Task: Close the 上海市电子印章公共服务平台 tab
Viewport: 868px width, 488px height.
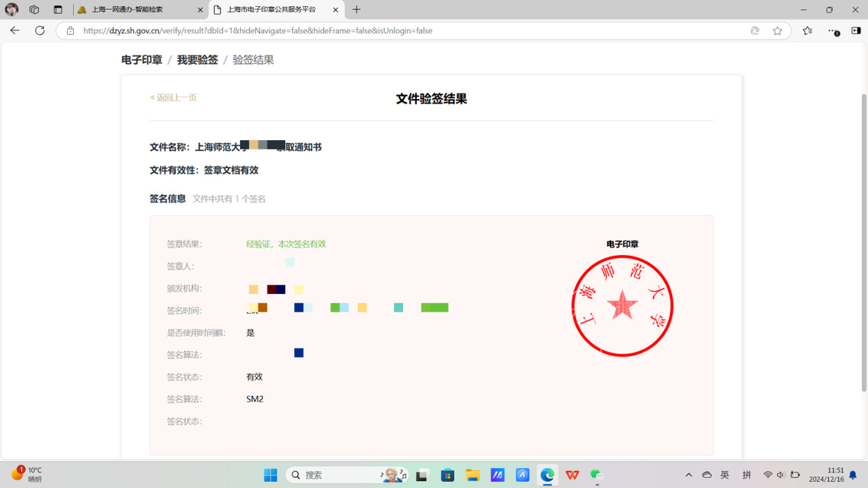Action: coord(335,10)
